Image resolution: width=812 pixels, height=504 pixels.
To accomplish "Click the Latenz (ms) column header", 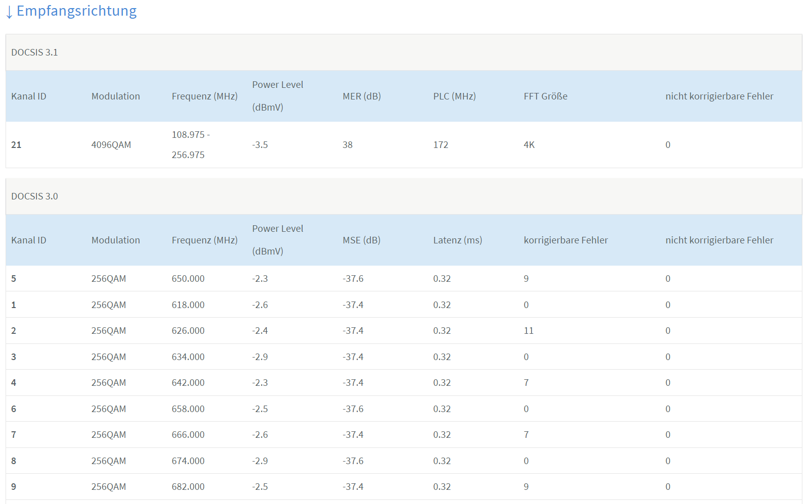I will [x=457, y=240].
